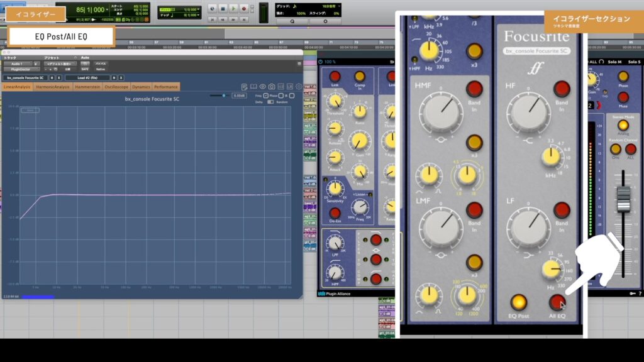
Task: Click the bx_console Focusrite SC plugin slot
Action: click(25, 77)
